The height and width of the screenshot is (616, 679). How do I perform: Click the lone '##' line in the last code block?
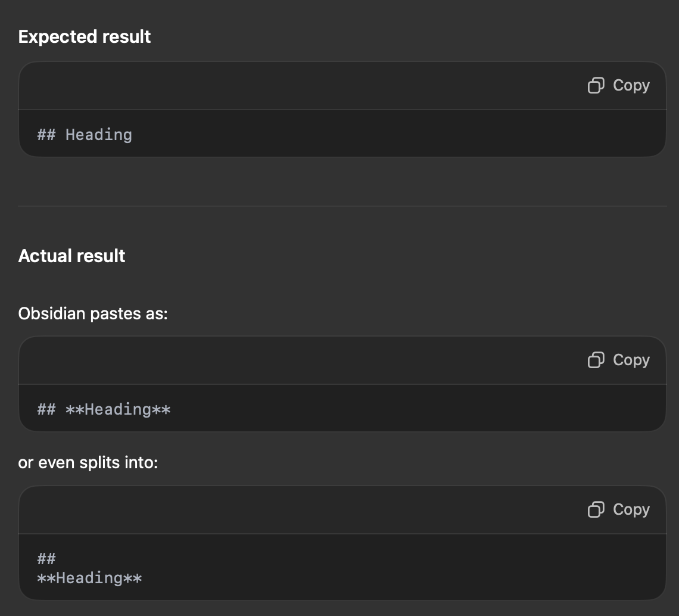(x=46, y=559)
